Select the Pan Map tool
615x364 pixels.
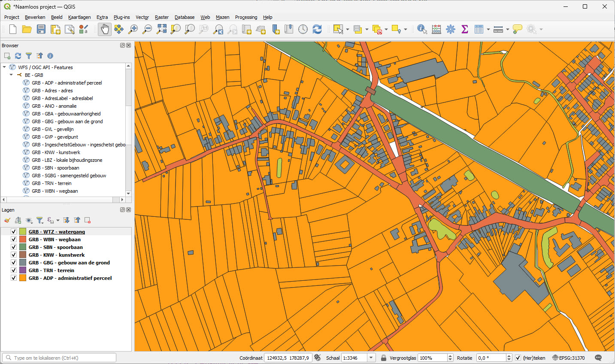pos(104,29)
